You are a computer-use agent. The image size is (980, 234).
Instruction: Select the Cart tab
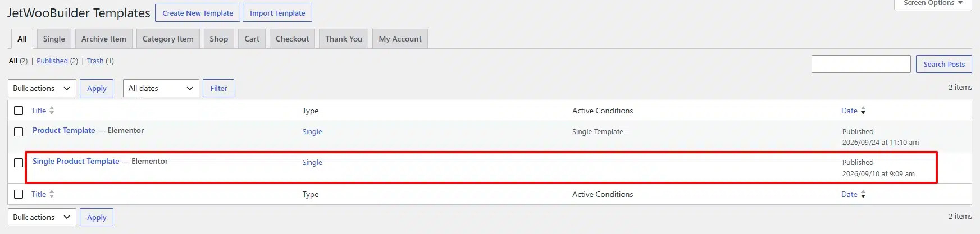point(252,39)
